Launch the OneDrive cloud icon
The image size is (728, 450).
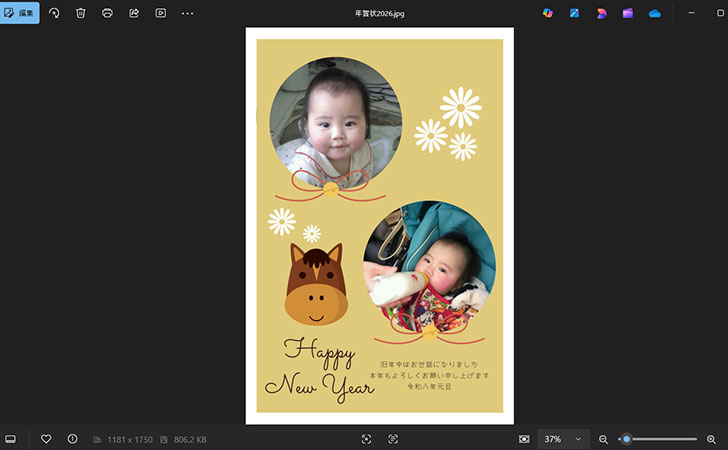[x=655, y=13]
